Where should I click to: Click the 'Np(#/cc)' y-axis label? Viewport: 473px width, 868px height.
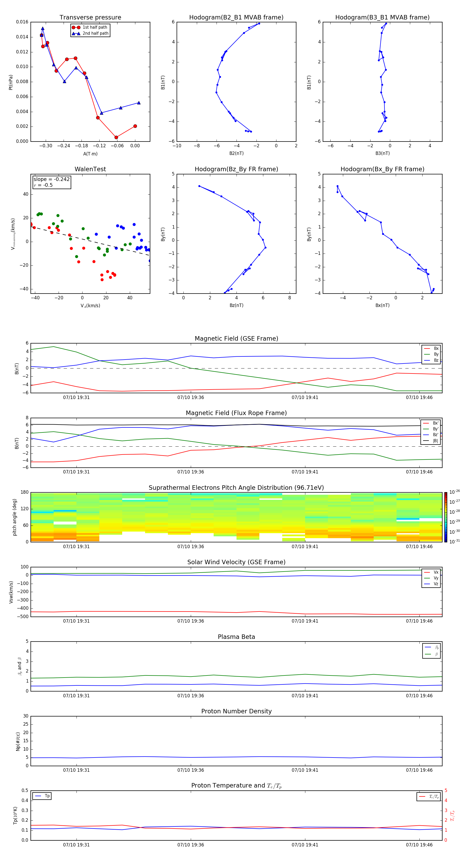pos(18,741)
